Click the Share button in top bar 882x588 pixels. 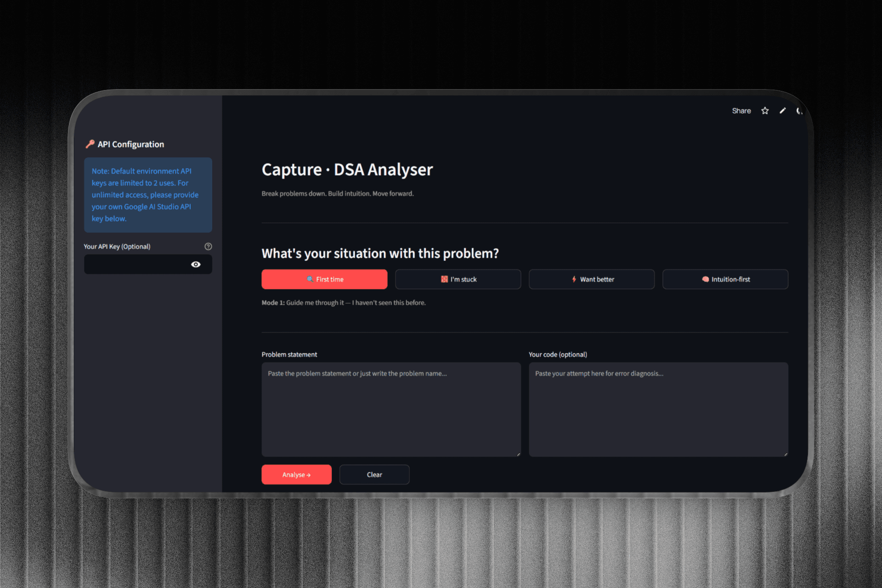tap(741, 111)
